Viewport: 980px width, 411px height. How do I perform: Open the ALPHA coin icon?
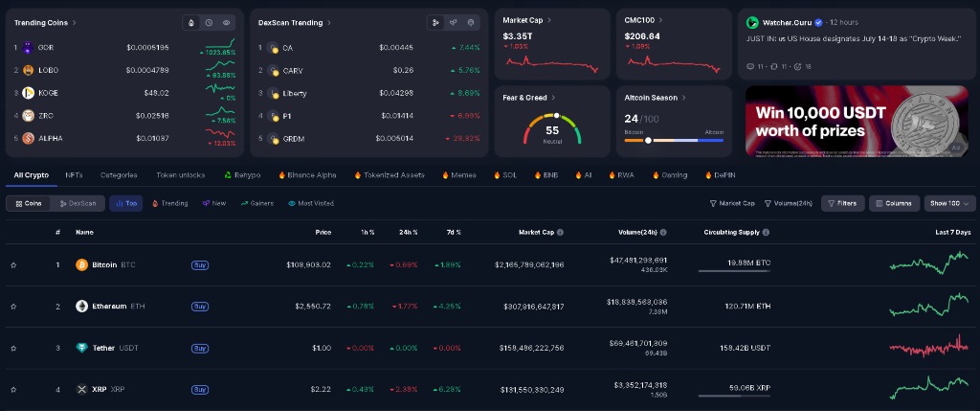[x=28, y=138]
